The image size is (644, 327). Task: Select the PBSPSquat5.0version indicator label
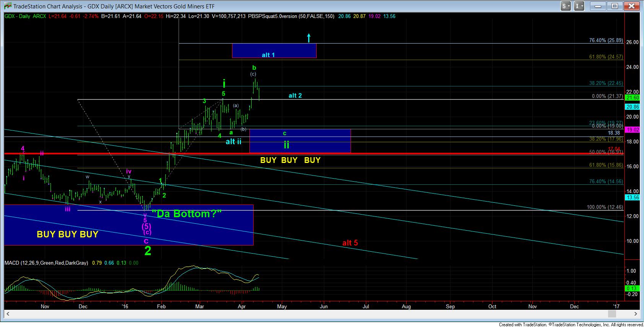pos(291,16)
